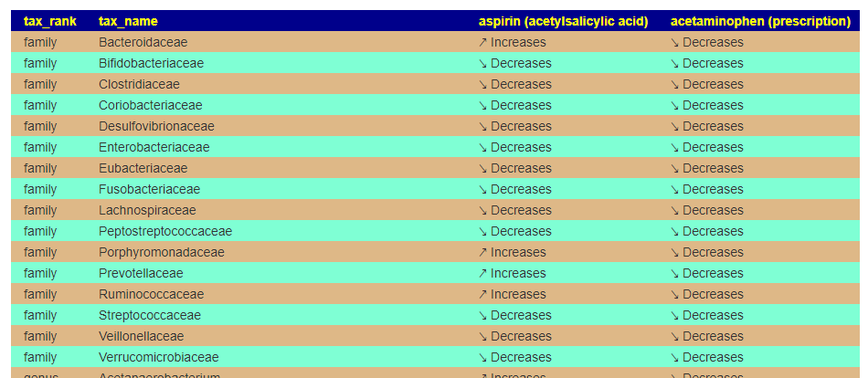Click acetaminophen Decreases value for Streptococcaceae

[707, 316]
